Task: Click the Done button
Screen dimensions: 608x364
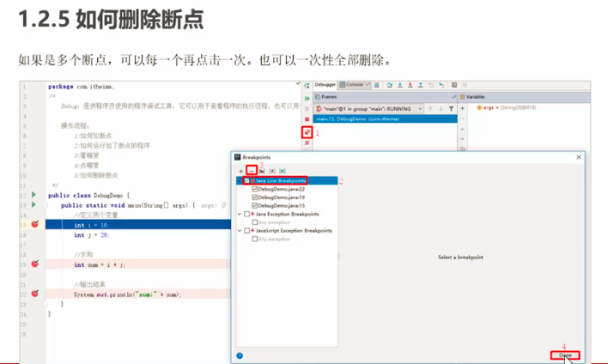Action: tap(565, 355)
